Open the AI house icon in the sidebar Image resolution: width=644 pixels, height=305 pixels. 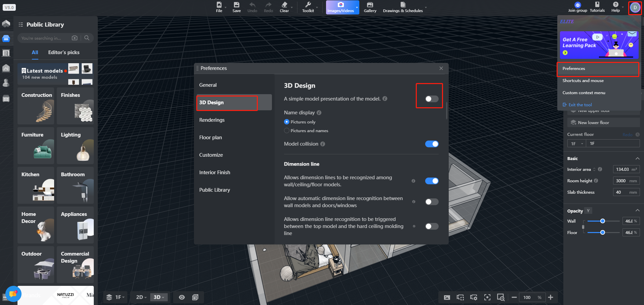pyautogui.click(x=6, y=68)
